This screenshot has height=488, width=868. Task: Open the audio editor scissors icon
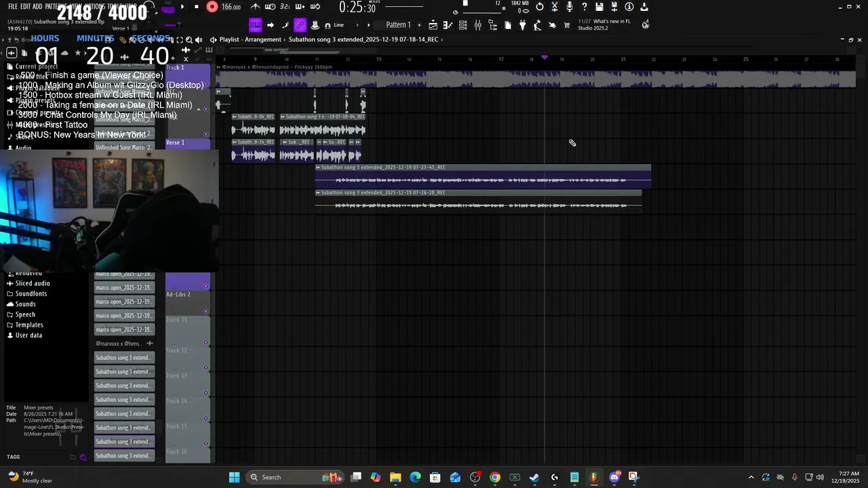555,7
